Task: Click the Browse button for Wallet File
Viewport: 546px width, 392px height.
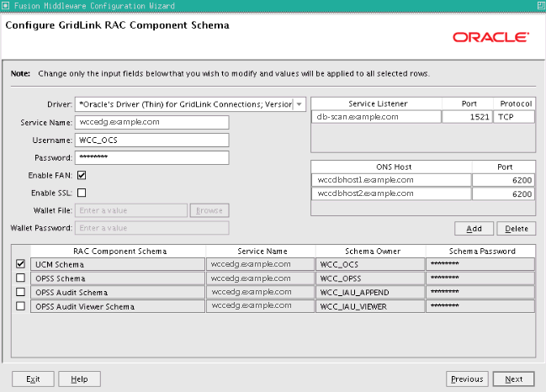Action: [x=209, y=210]
